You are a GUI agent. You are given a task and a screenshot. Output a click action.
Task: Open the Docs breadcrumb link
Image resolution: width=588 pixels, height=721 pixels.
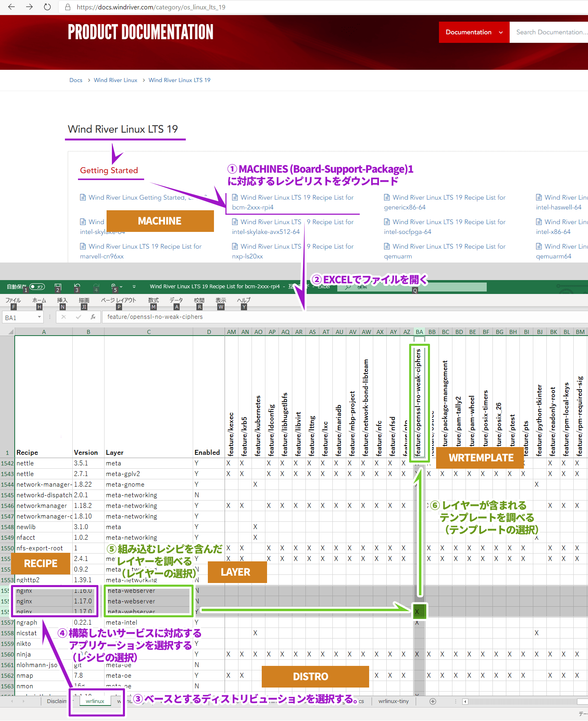[76, 80]
